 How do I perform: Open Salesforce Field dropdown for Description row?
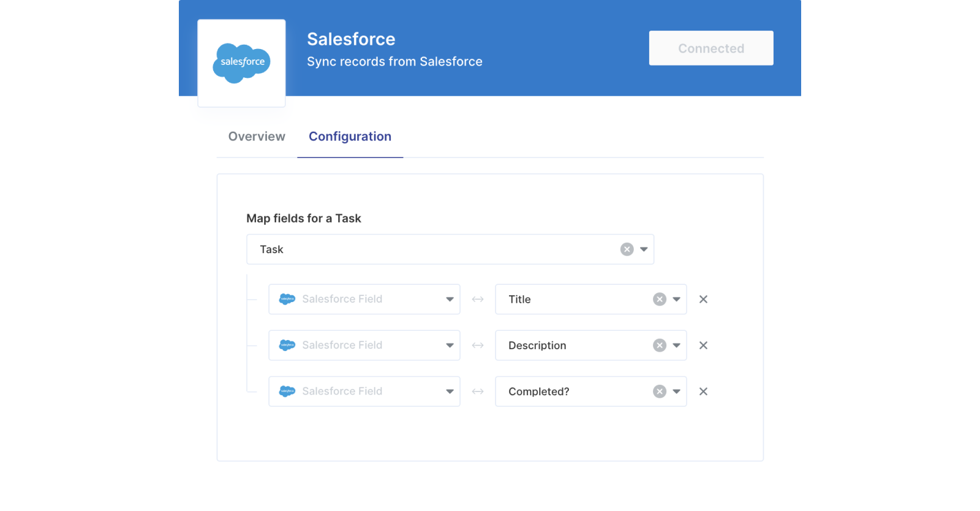[x=364, y=346]
